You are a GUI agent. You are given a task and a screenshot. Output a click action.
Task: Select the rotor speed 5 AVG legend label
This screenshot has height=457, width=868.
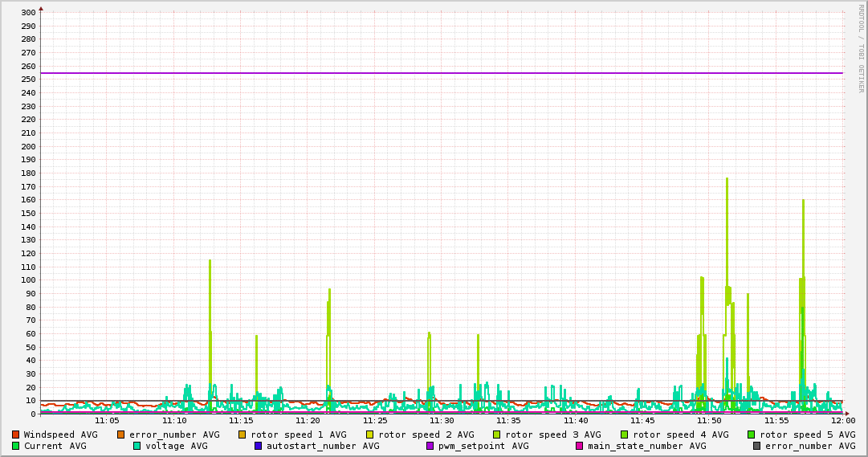pyautogui.click(x=808, y=435)
